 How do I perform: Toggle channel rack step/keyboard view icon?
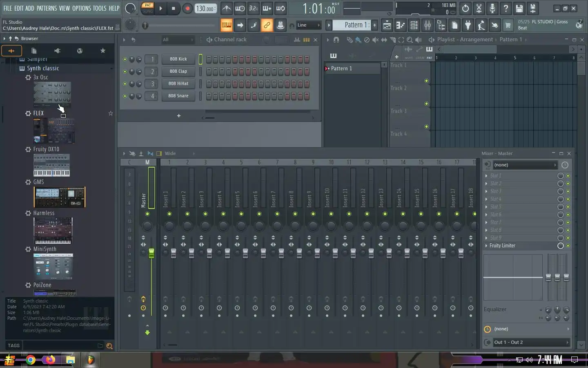(306, 40)
